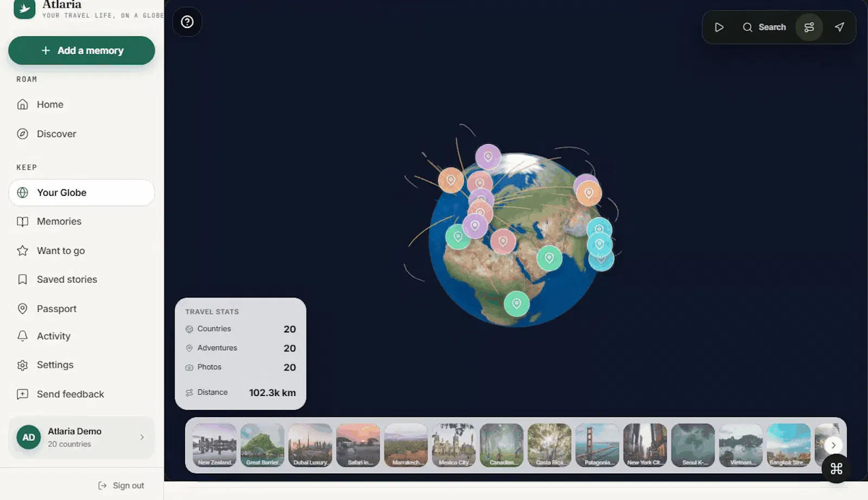Screen dimensions: 868x500
Task: Click Send feedback
Action: click(x=81, y=394)
